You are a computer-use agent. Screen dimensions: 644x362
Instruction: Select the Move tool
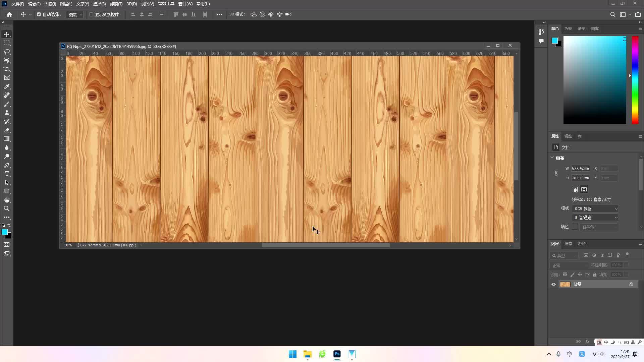[7, 34]
